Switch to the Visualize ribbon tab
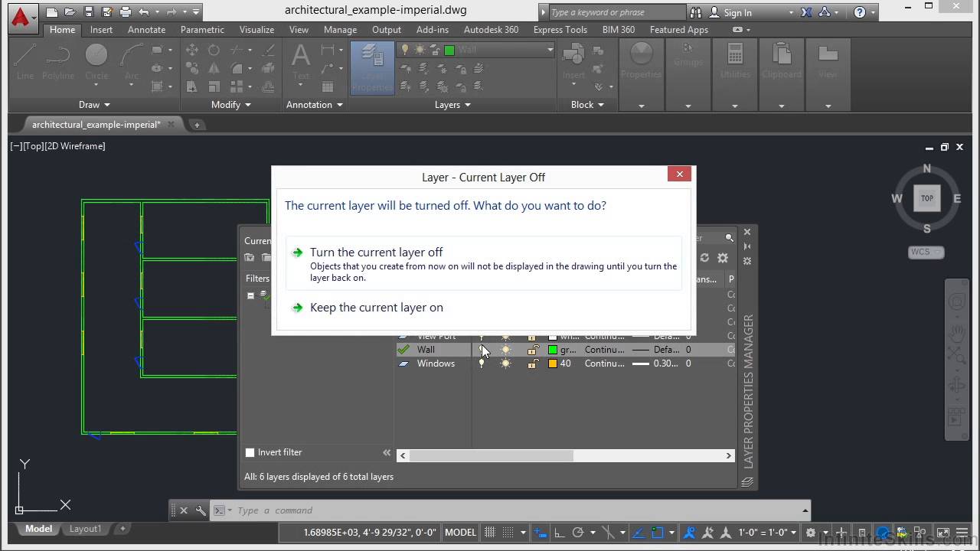The height and width of the screenshot is (551, 980). tap(256, 30)
